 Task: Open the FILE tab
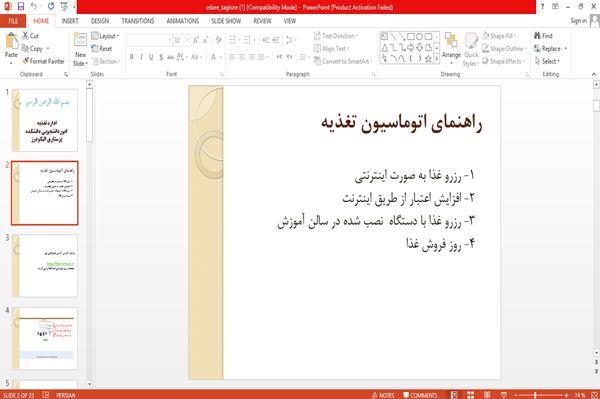(x=13, y=21)
